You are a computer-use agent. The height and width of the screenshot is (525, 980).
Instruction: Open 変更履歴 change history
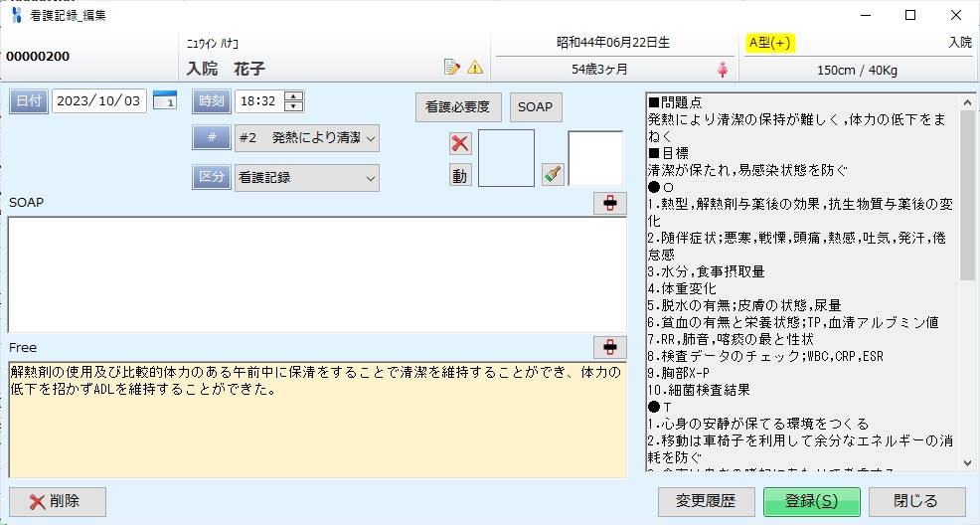pos(706,501)
